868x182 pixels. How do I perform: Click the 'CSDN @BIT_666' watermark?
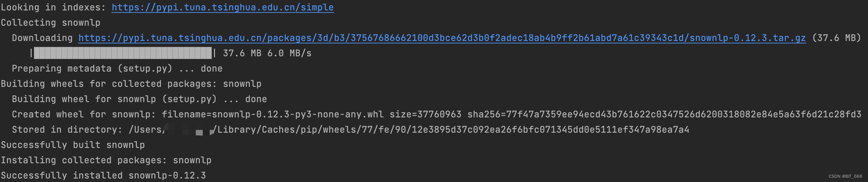[x=845, y=176]
